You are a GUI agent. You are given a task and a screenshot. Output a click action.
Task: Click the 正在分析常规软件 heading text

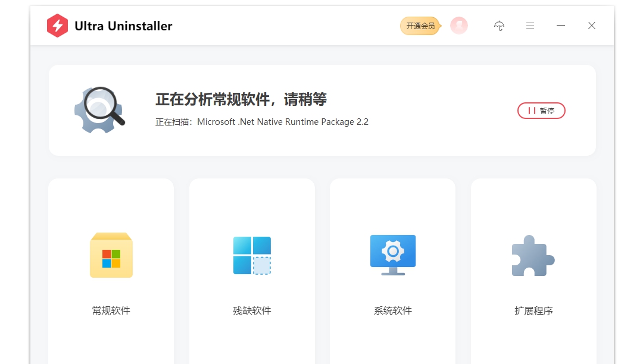click(241, 99)
